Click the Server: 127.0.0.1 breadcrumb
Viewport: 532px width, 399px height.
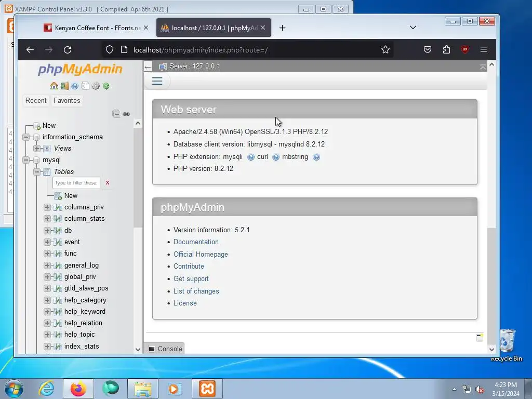(194, 66)
